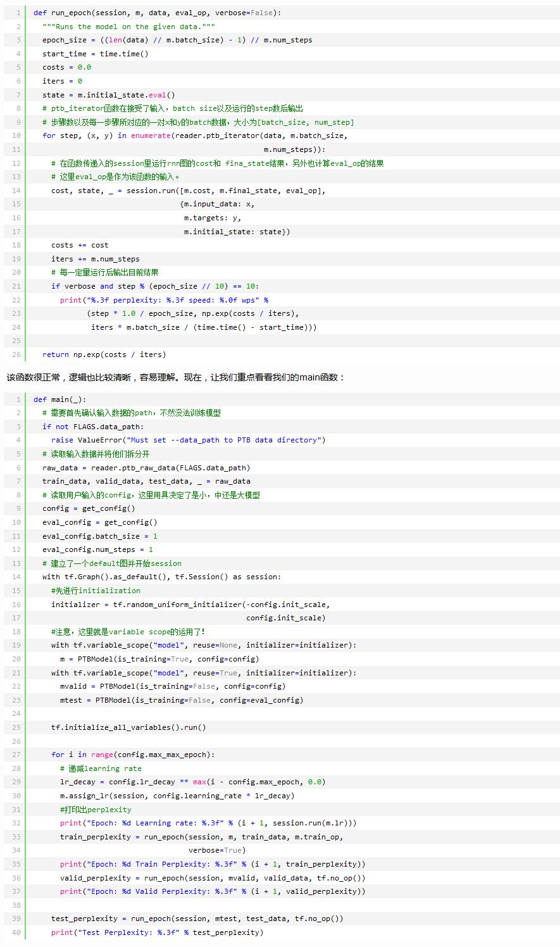Click the comment '# 这里eval_op是作为该函数的输入。'

click(115, 177)
